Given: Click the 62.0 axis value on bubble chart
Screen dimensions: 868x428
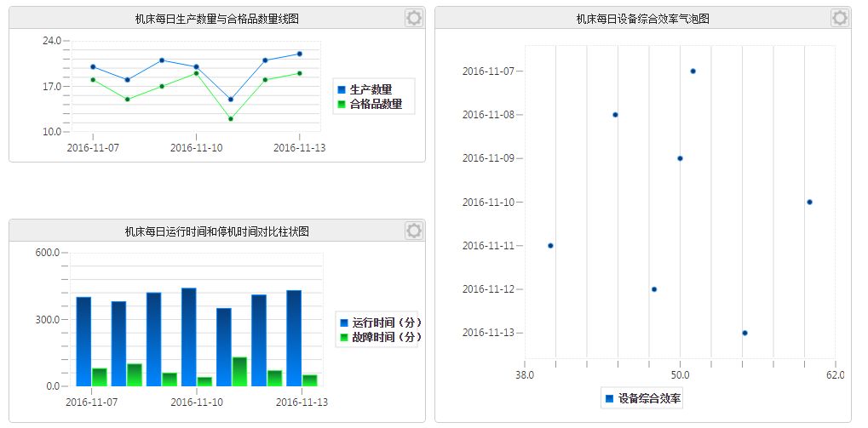Looking at the screenshot, I should click(x=836, y=375).
